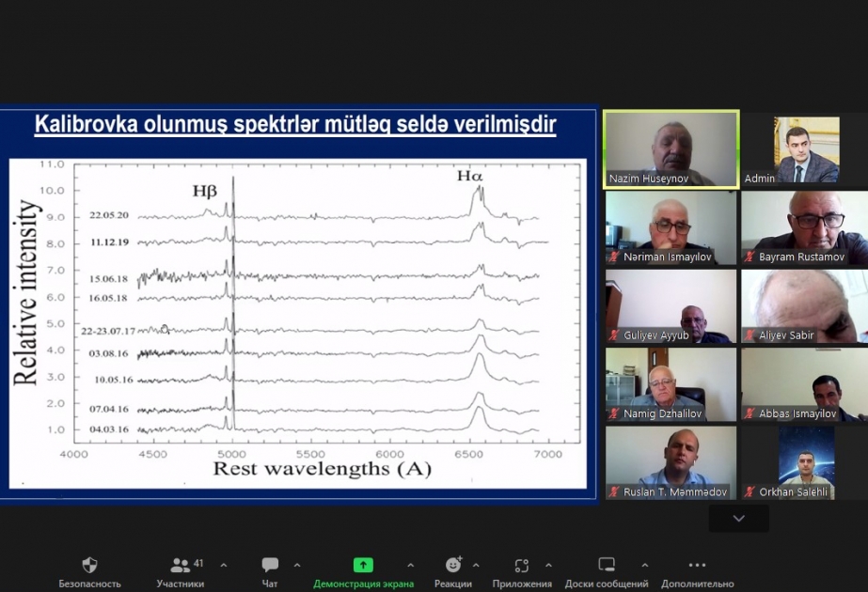
Task: Open the Приложения apps icon
Action: [522, 565]
